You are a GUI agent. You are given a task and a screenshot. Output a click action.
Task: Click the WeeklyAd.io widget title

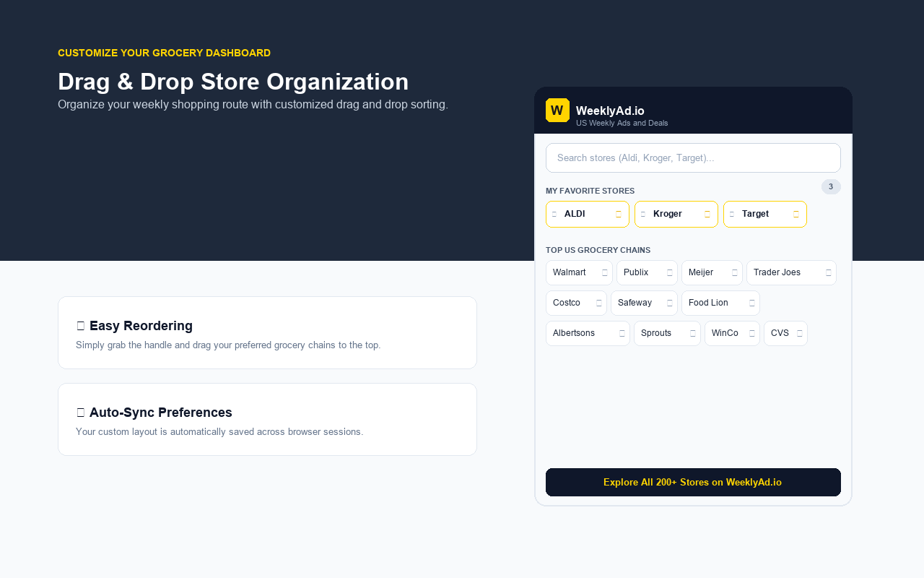tap(610, 111)
